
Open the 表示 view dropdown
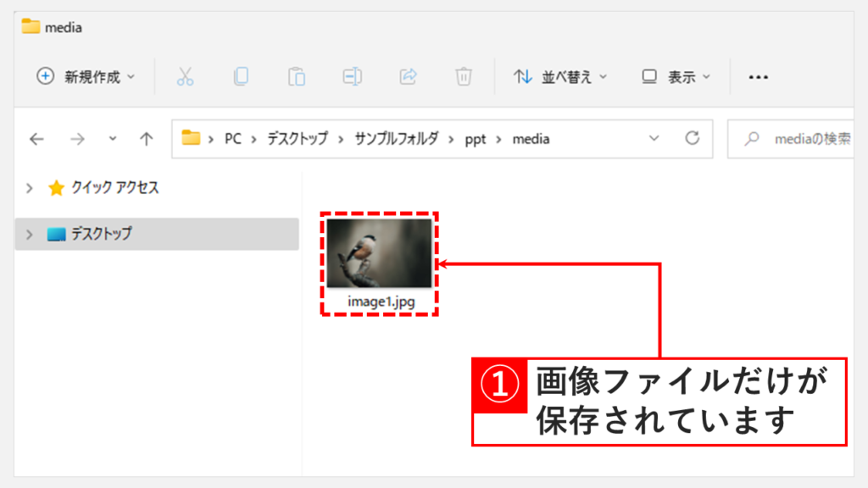676,77
